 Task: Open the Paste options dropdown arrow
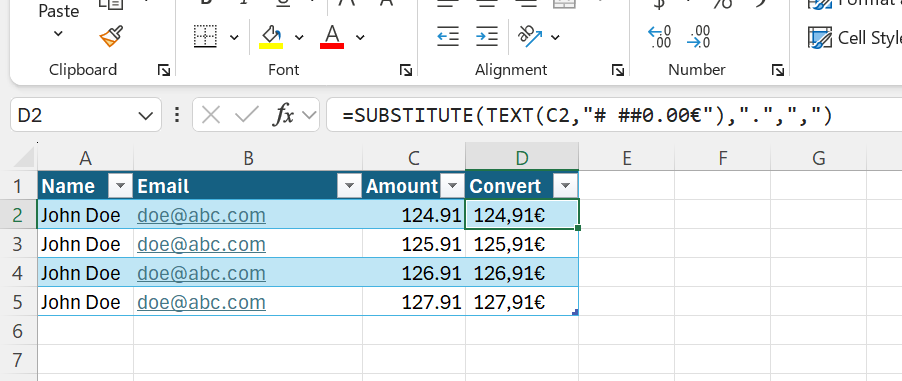coord(58,33)
